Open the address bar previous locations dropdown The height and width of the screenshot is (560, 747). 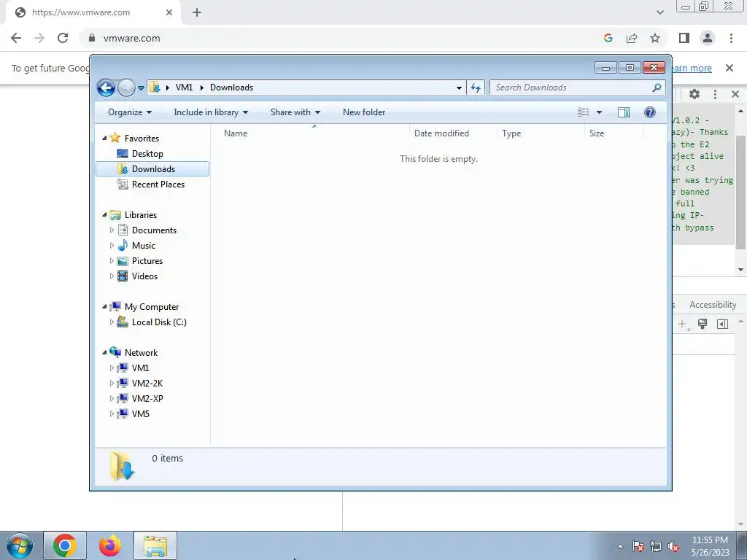coord(459,87)
